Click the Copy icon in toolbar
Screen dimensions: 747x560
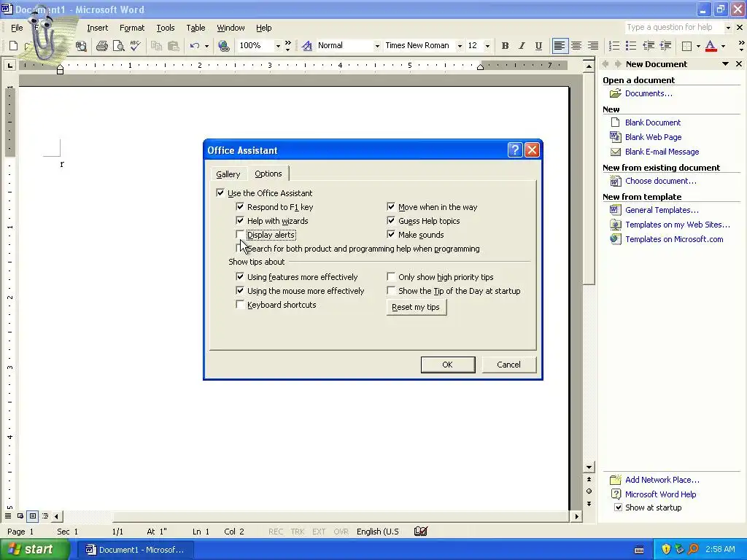click(x=156, y=46)
